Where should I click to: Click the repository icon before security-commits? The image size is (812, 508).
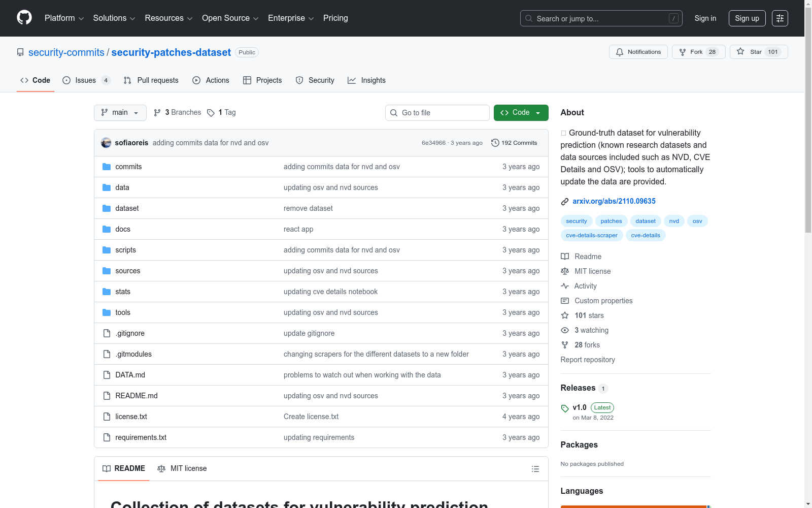click(20, 52)
